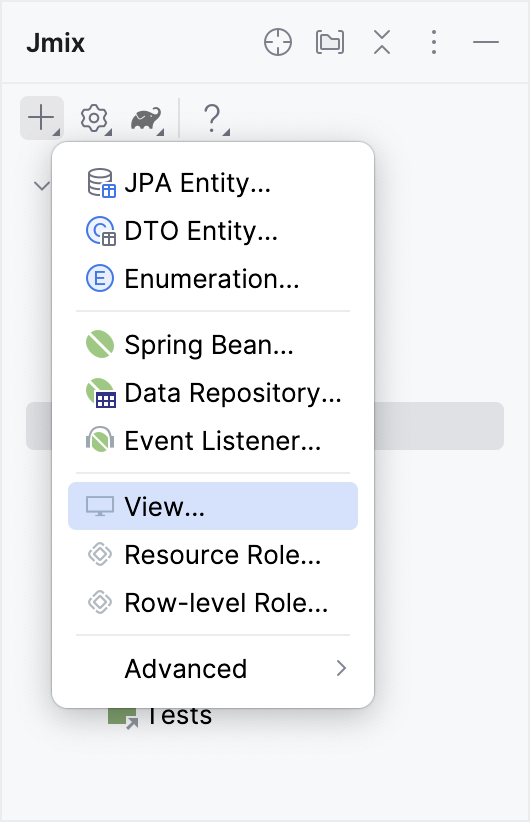The width and height of the screenshot is (530, 822).
Task: Click the Event Listener headphones icon
Action: click(x=100, y=439)
